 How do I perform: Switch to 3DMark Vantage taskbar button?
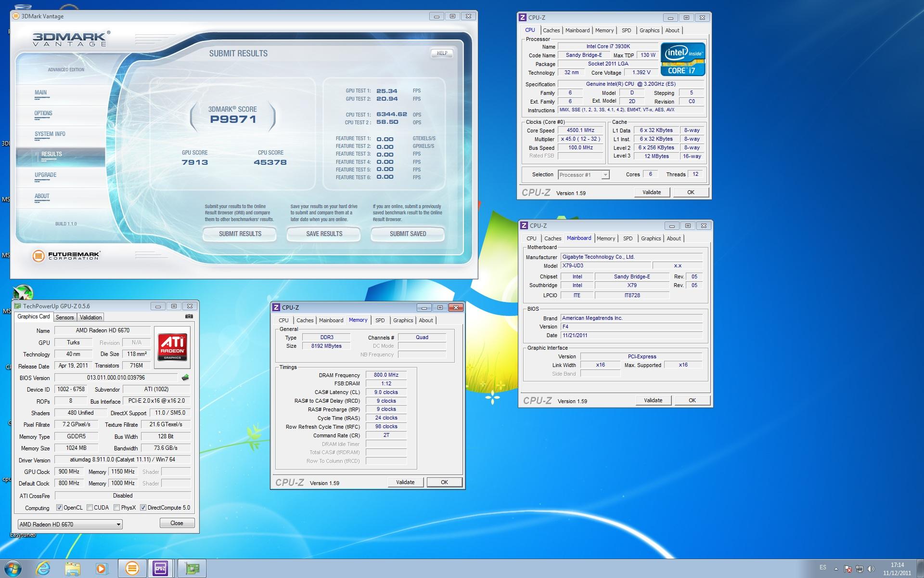[x=132, y=568]
